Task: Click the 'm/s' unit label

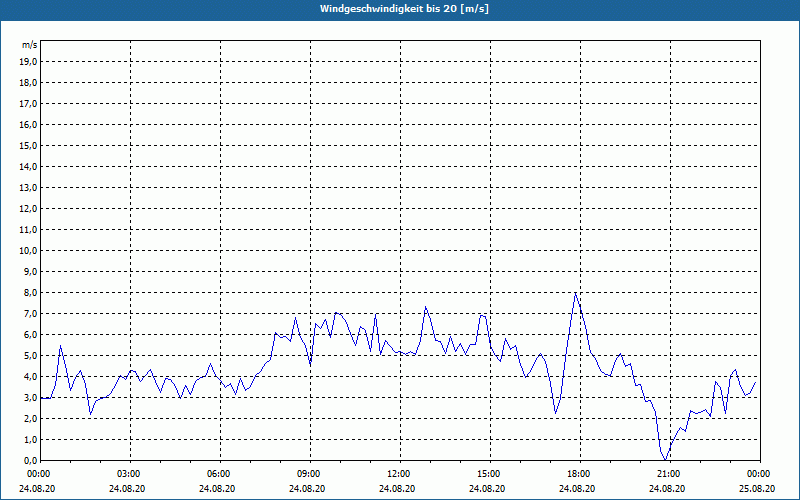Action: pyautogui.click(x=30, y=45)
